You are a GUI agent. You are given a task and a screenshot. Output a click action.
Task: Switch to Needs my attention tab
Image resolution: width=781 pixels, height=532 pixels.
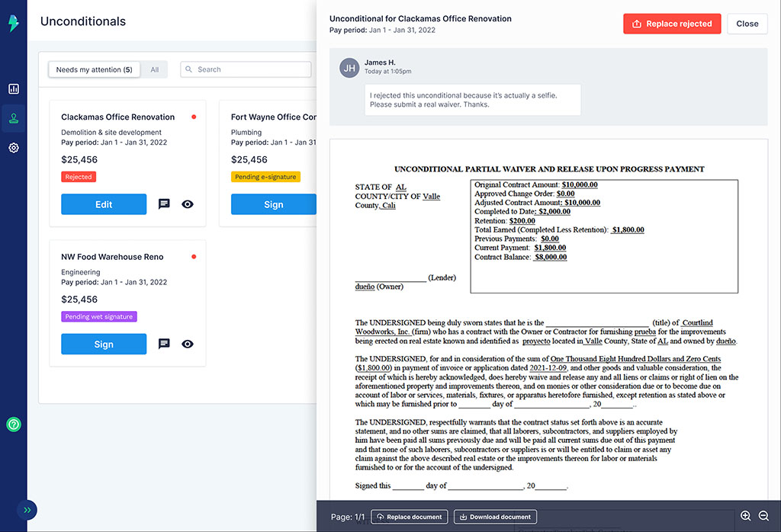[x=94, y=69]
